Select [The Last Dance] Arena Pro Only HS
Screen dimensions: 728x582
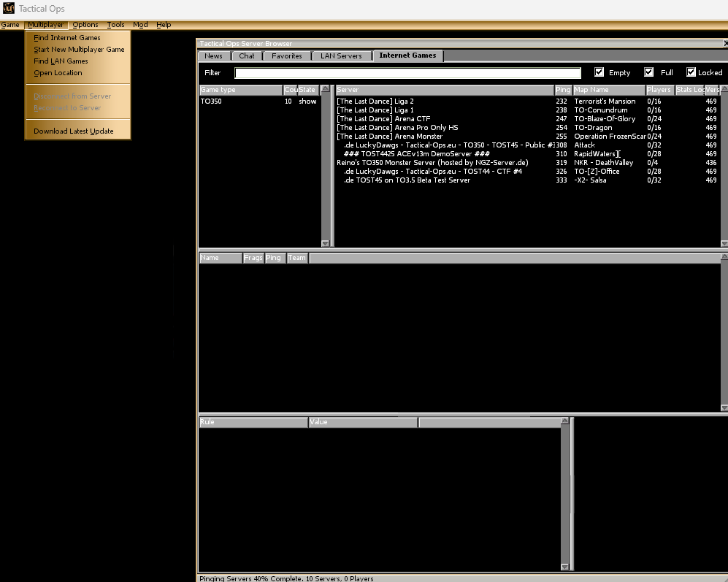point(527,128)
